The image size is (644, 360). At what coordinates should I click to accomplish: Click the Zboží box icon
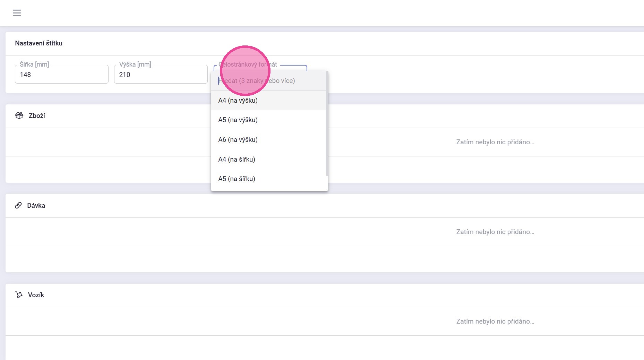tap(19, 115)
